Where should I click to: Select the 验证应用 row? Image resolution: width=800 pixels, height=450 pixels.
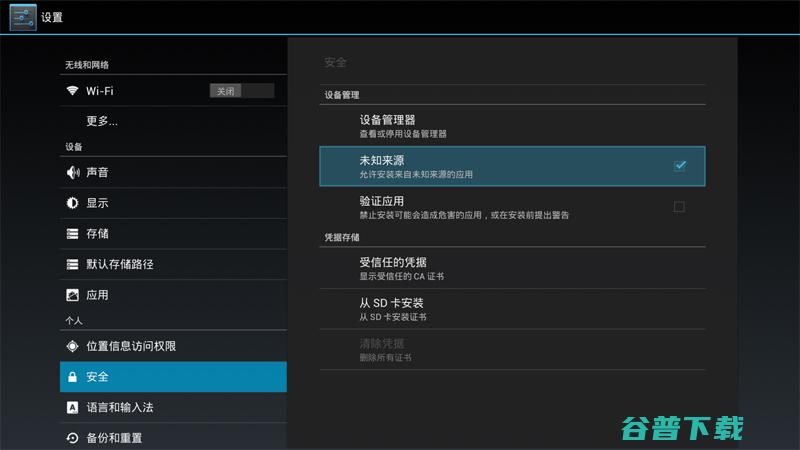pyautogui.click(x=512, y=207)
